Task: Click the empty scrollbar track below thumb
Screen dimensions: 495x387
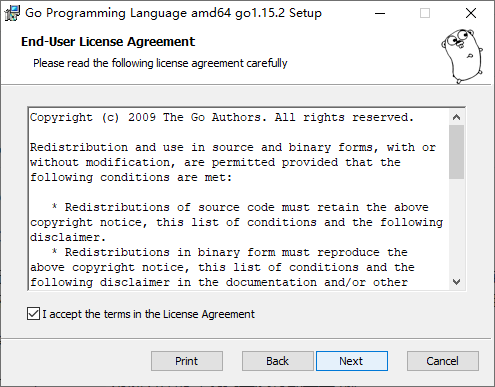Action: (456, 226)
